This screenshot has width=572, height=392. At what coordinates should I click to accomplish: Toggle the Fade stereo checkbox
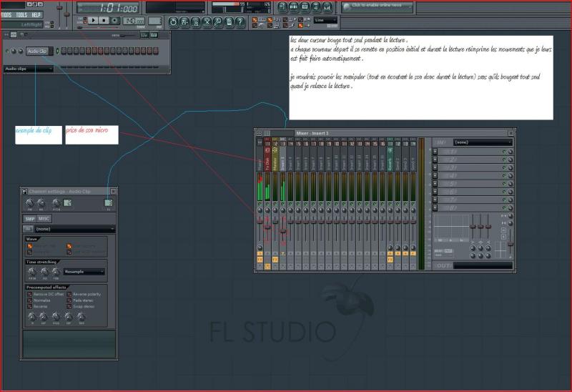click(x=69, y=300)
